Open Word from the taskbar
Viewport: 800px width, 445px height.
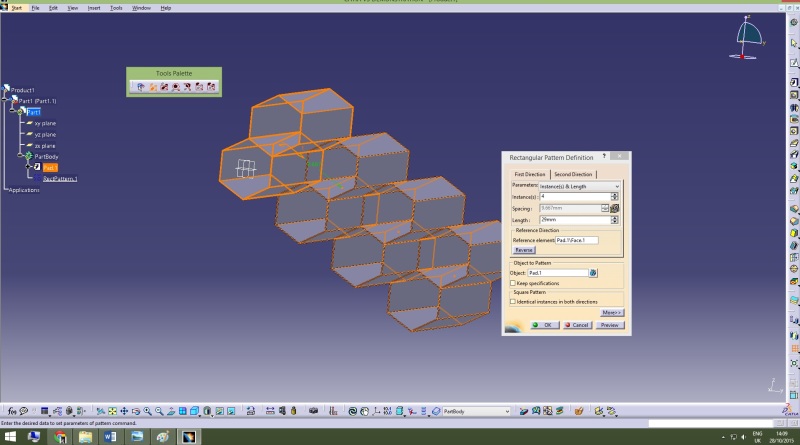pos(110,437)
